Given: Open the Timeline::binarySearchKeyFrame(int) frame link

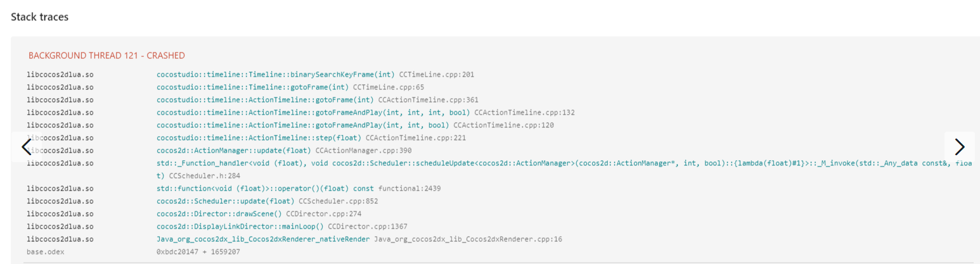Looking at the screenshot, I should (275, 75).
